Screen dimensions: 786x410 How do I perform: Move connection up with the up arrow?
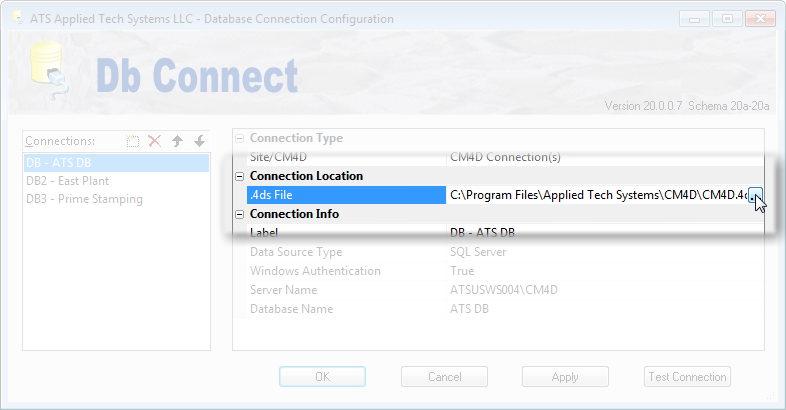coord(177,141)
